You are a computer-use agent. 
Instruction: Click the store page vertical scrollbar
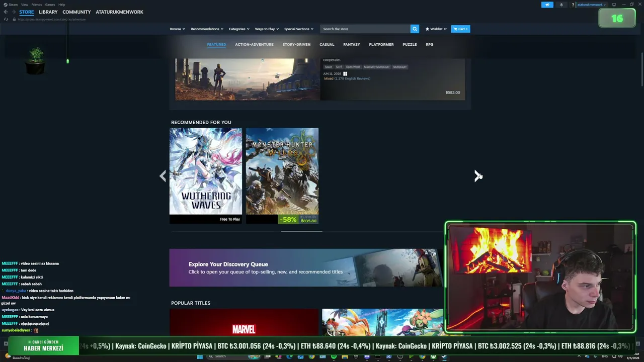641,70
